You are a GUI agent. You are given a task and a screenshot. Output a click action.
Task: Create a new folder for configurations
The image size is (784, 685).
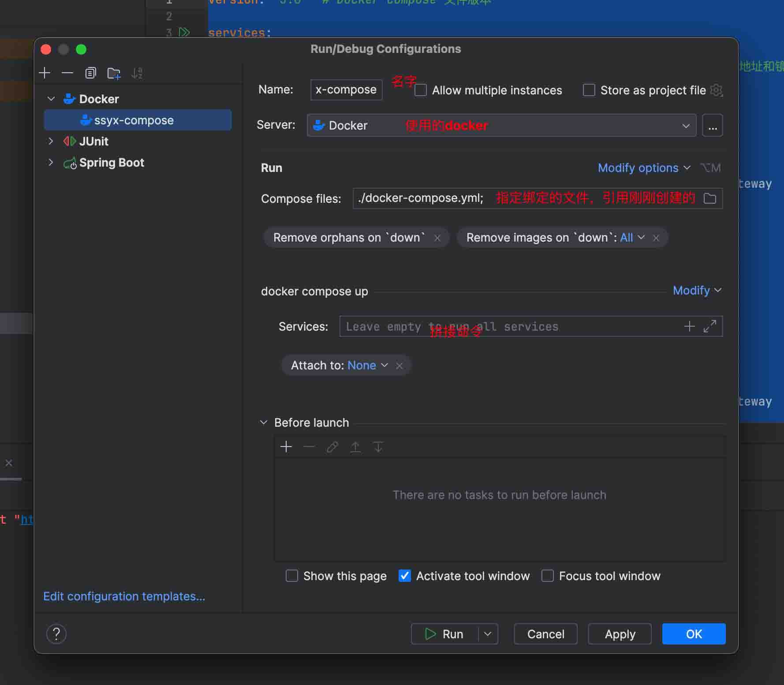[114, 73]
